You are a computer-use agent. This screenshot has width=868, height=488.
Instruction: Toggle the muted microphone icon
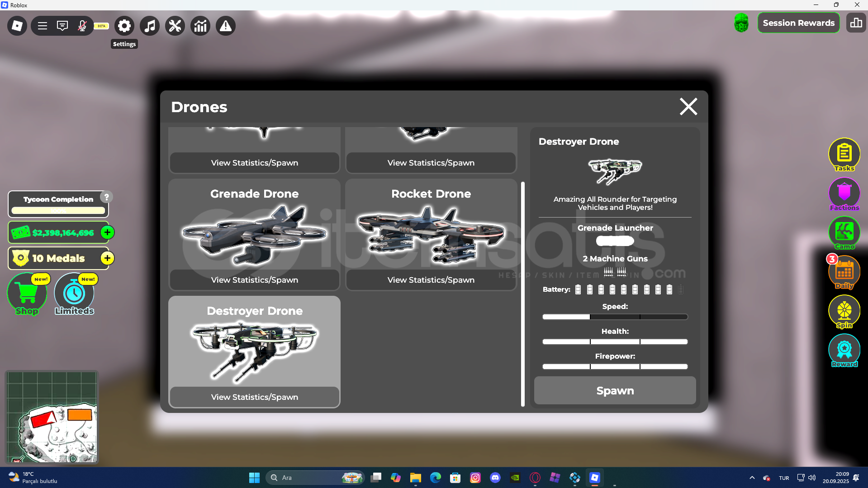click(82, 26)
